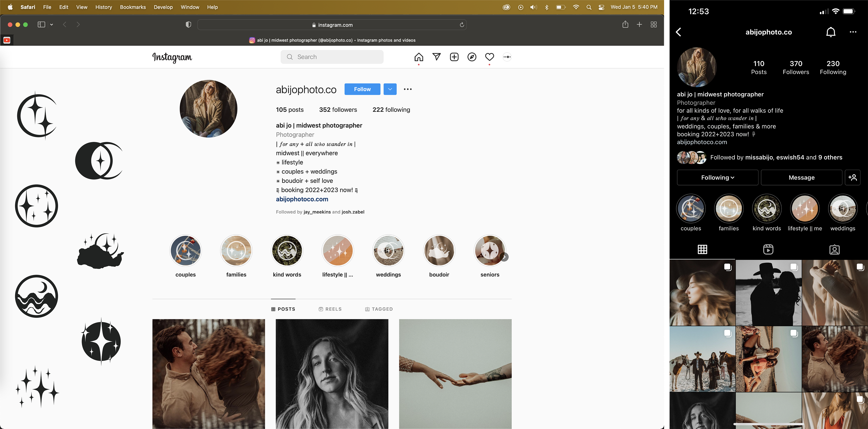This screenshot has width=868, height=429.
Task: Tap abijophotoco.com link on phone bio
Action: click(x=702, y=142)
